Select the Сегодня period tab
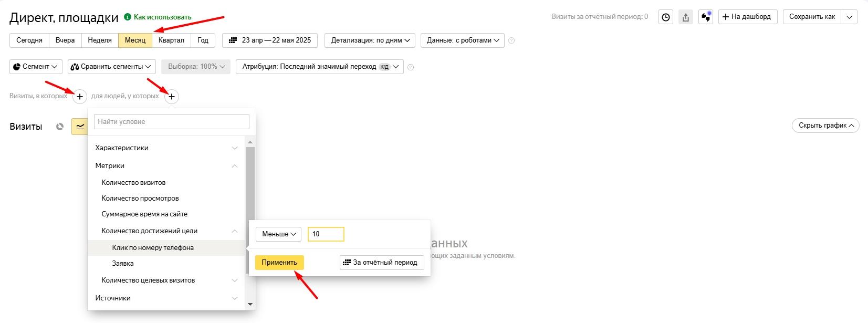The image size is (868, 323). coord(29,40)
